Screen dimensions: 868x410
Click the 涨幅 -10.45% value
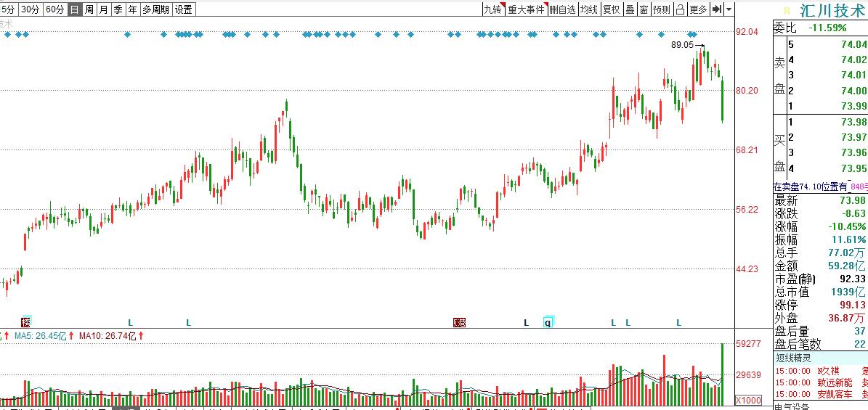point(847,227)
